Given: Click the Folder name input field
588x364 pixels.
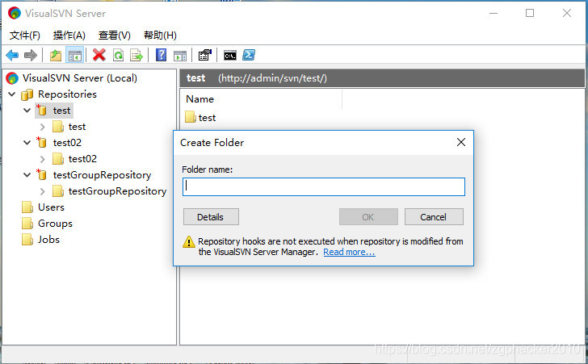Looking at the screenshot, I should coord(324,186).
